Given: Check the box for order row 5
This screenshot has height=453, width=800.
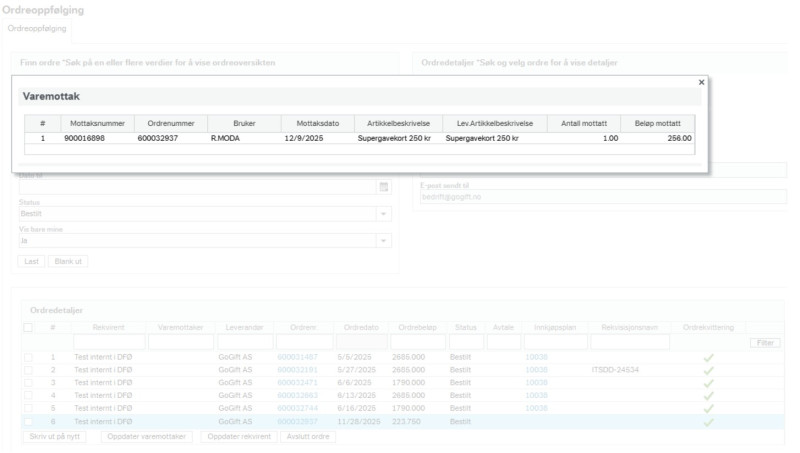Looking at the screenshot, I should (x=28, y=408).
